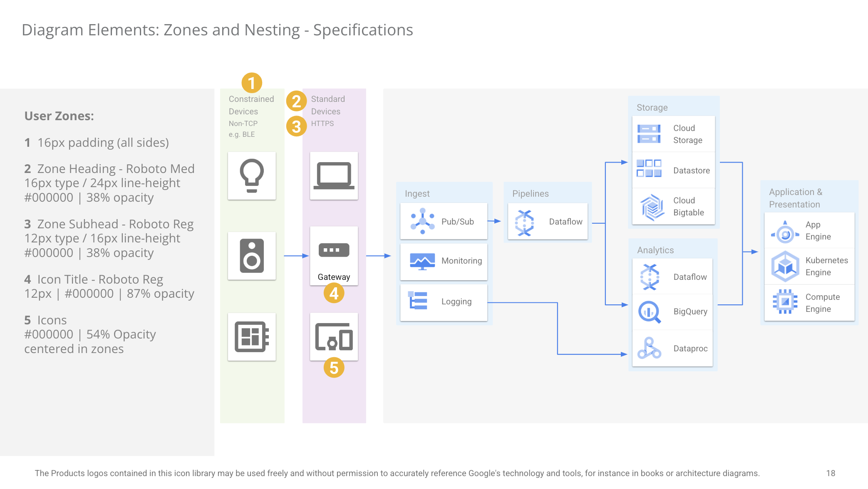Image resolution: width=868 pixels, height=489 pixels.
Task: Click the Dataproc icon
Action: click(649, 348)
